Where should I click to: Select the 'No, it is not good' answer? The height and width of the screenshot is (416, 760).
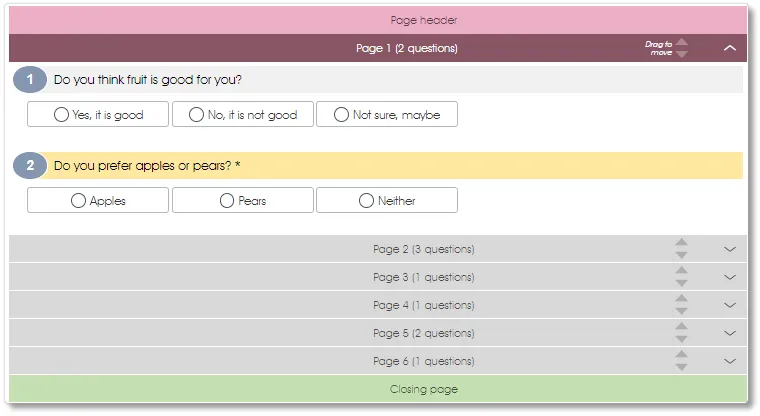pyautogui.click(x=242, y=115)
